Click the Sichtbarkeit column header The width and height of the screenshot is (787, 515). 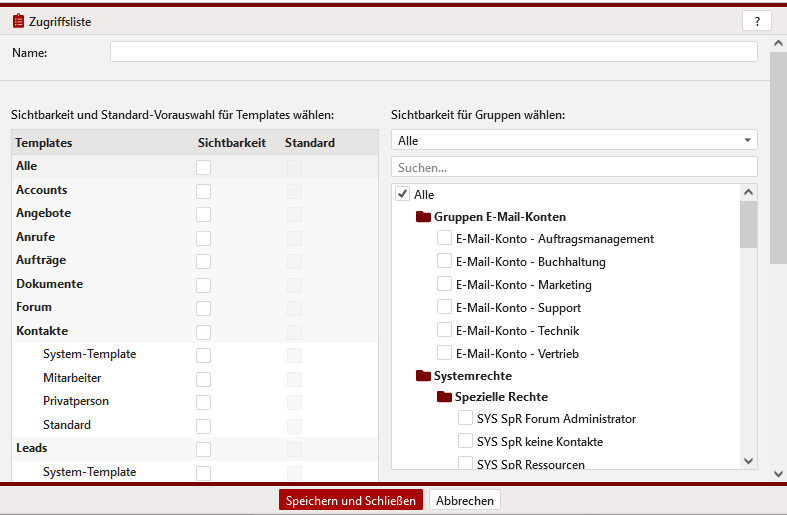231,143
